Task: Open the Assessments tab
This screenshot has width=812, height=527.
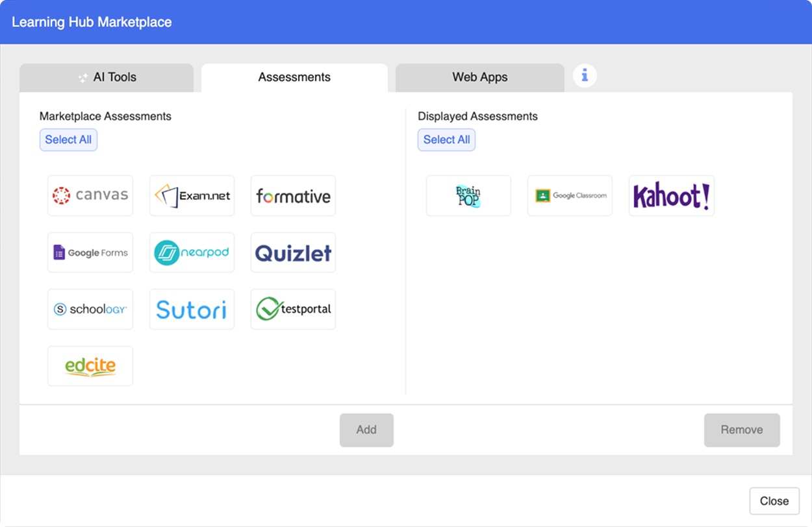Action: [x=294, y=77]
